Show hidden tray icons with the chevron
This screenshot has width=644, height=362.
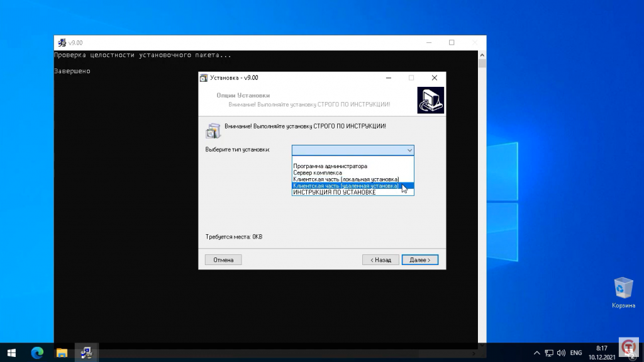click(x=536, y=353)
